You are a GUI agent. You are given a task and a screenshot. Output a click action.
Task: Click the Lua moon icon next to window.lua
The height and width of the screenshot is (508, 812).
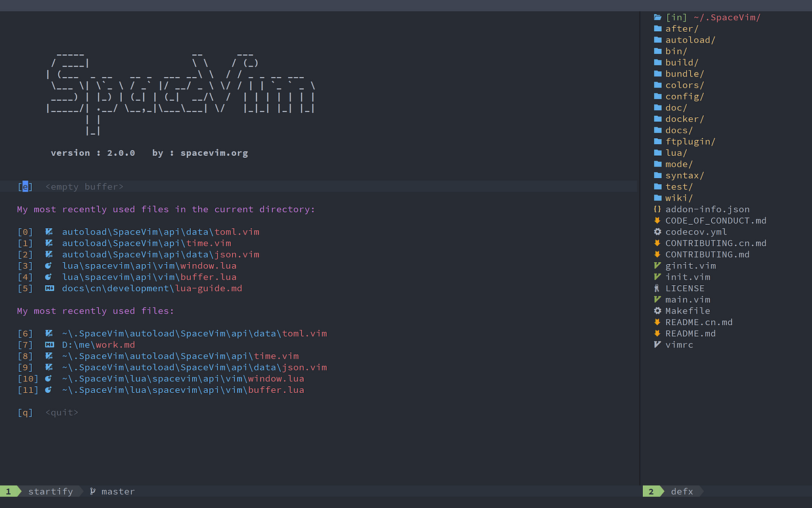tap(47, 266)
